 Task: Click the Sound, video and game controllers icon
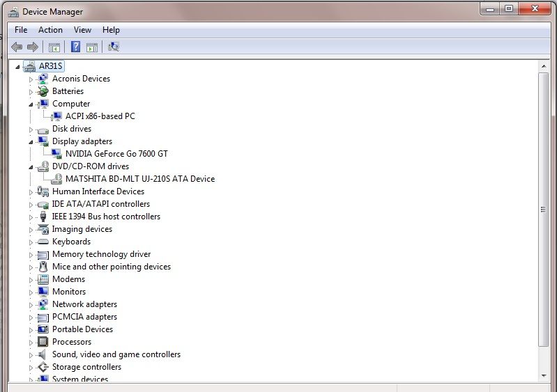(43, 354)
